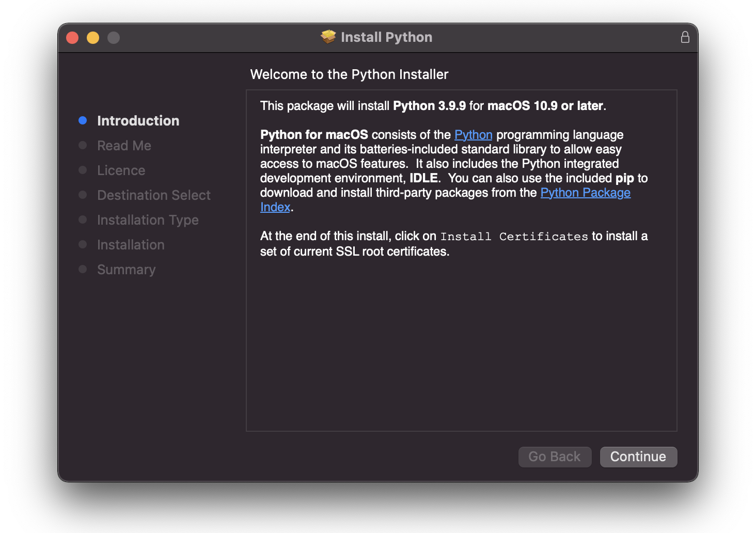Click the blue bullet next to Introduction

click(83, 120)
